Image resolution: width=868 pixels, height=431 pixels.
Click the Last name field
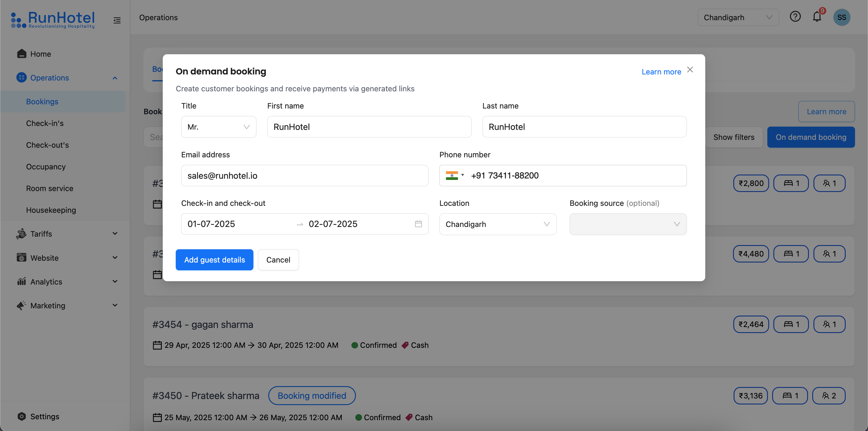[584, 127]
